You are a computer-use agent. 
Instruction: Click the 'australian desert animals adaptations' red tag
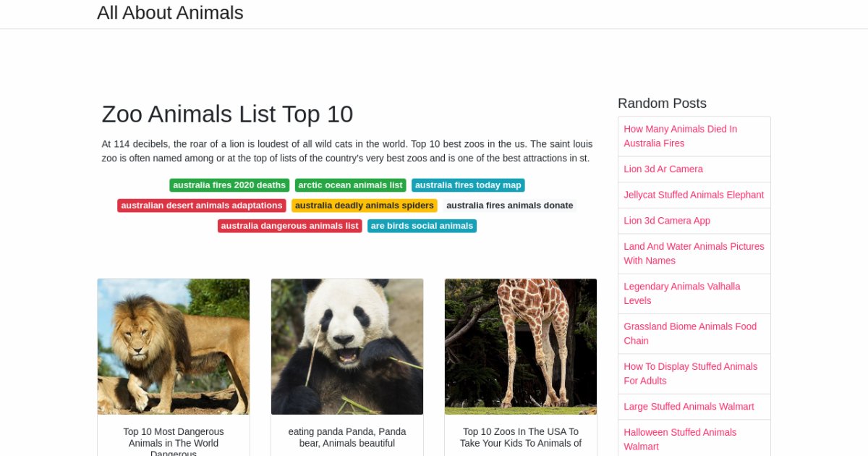click(x=201, y=206)
